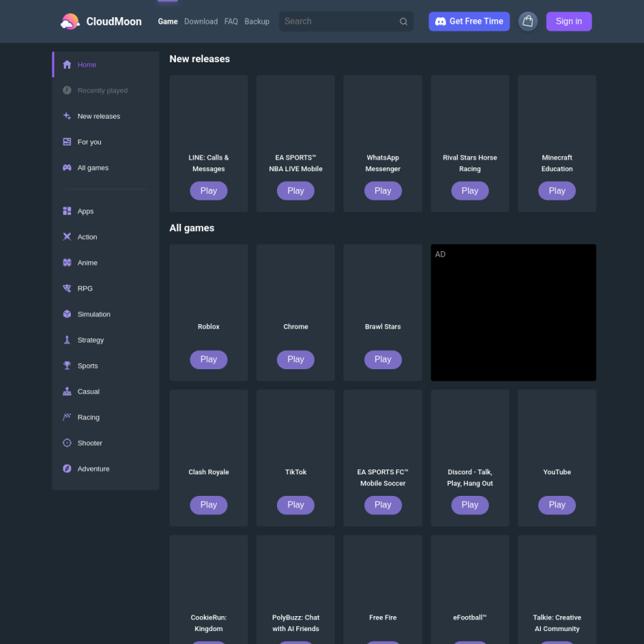Click the Casual joystick icon
The width and height of the screenshot is (644, 644).
click(67, 391)
